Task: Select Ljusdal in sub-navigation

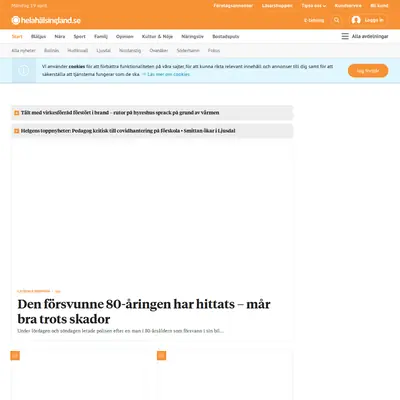Action: click(x=103, y=51)
